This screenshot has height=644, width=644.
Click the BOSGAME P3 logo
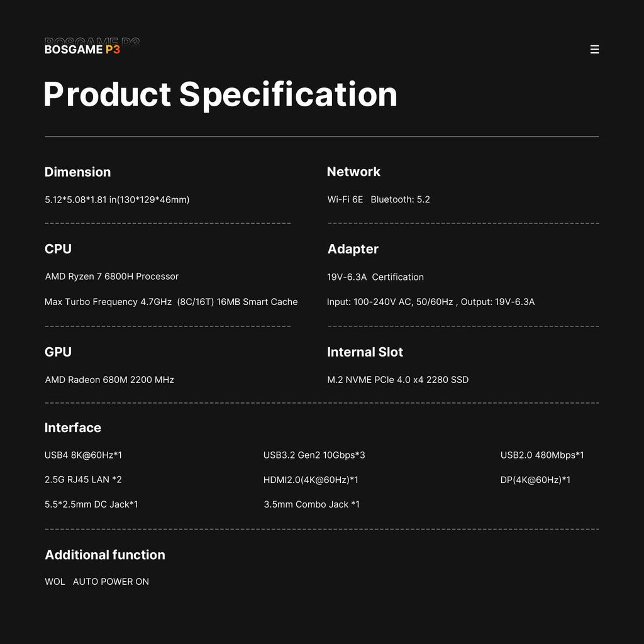coord(82,49)
